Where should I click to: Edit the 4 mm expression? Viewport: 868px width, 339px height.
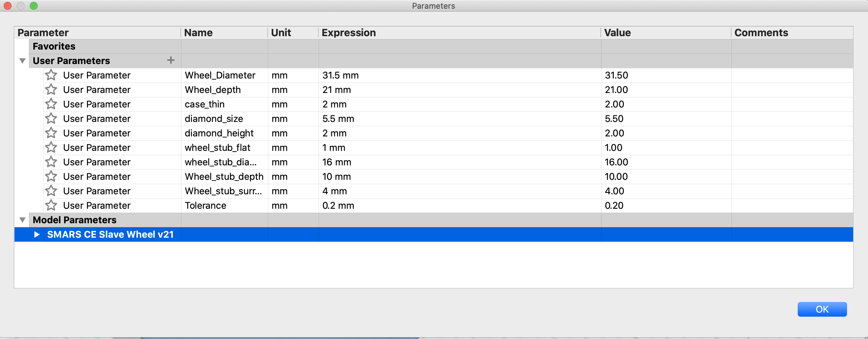(x=460, y=191)
